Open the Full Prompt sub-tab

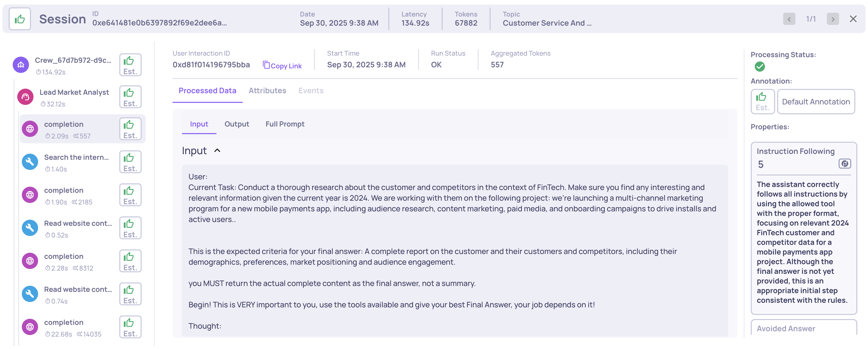[x=285, y=124]
